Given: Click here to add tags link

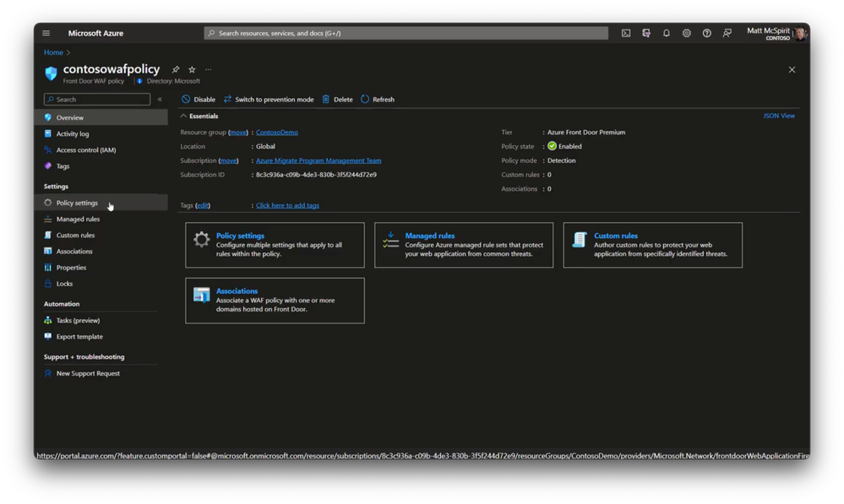Looking at the screenshot, I should click(x=287, y=205).
